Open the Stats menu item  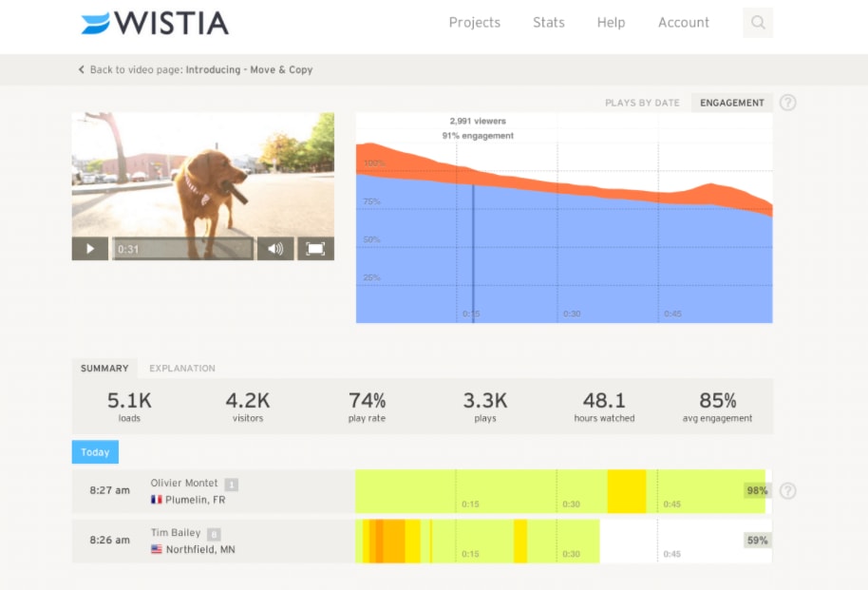[x=548, y=22]
